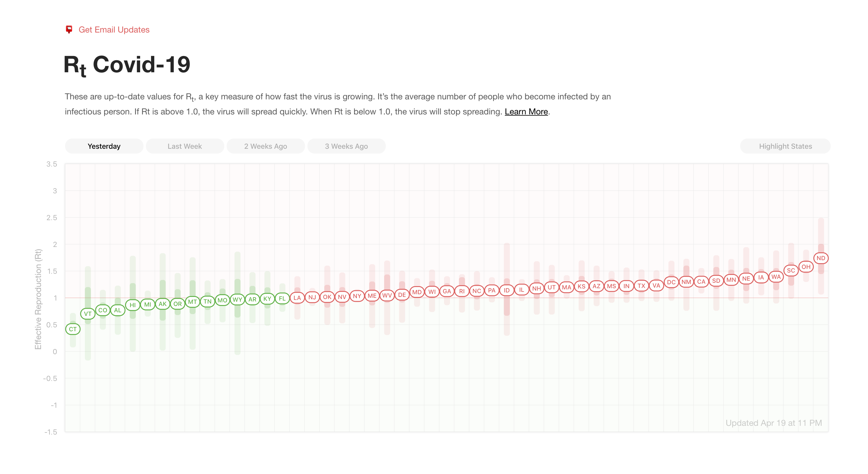This screenshot has height=474, width=868.
Task: Click the CA state bubble
Action: point(701,282)
